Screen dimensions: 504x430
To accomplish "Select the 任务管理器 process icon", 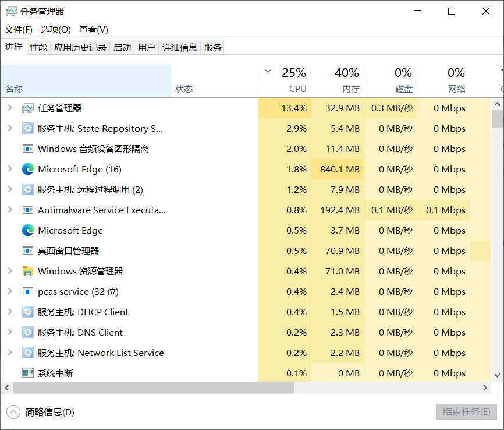I will coord(27,108).
